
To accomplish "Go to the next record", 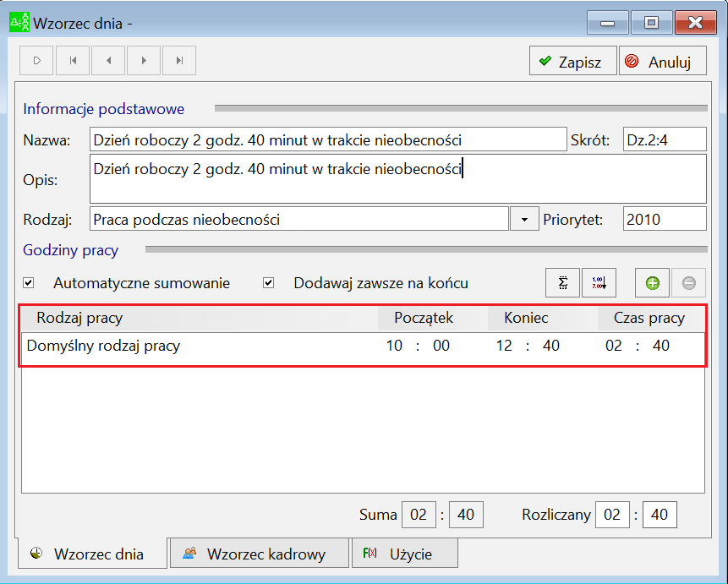I will [144, 60].
